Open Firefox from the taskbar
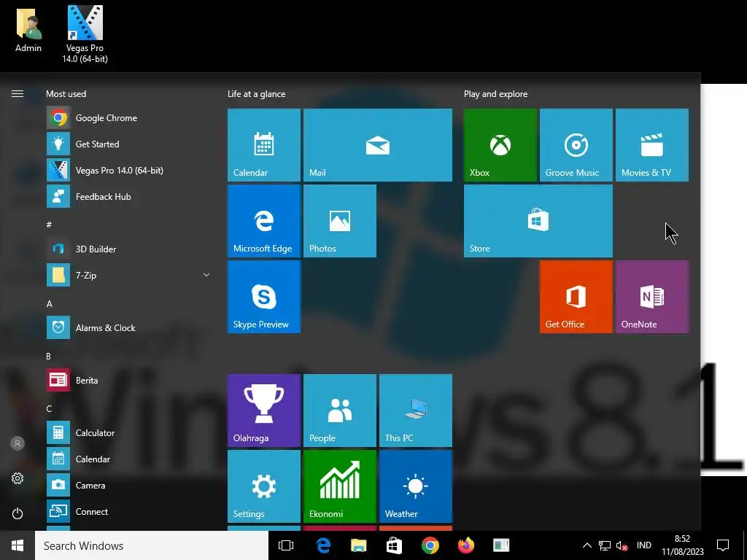The image size is (747, 560). point(466,545)
